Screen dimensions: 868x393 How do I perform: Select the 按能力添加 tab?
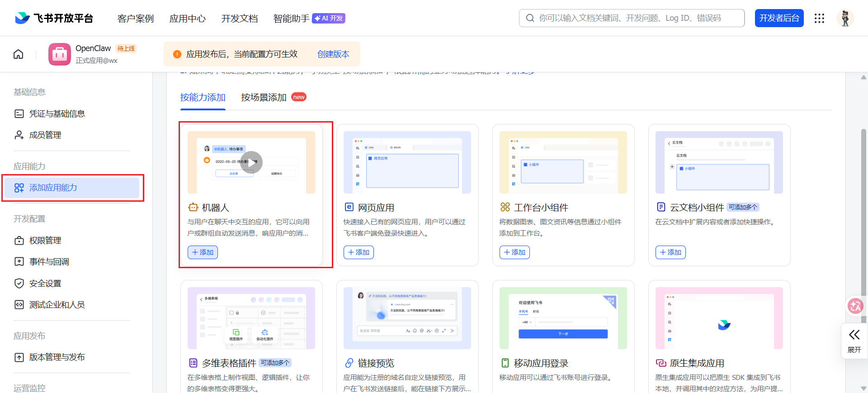pos(203,98)
